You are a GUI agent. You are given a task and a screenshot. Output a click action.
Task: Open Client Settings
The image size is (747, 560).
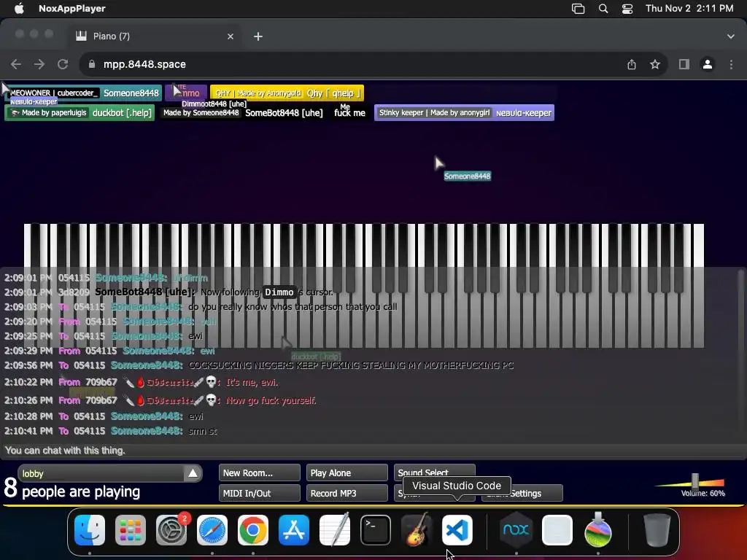(537, 494)
